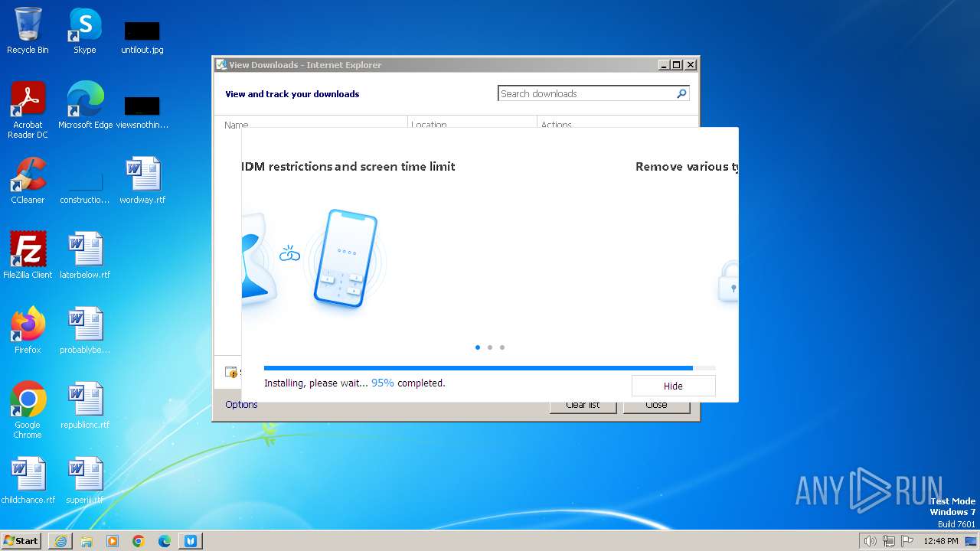Open the media player taskbar icon
The image size is (980, 551).
[x=113, y=541]
